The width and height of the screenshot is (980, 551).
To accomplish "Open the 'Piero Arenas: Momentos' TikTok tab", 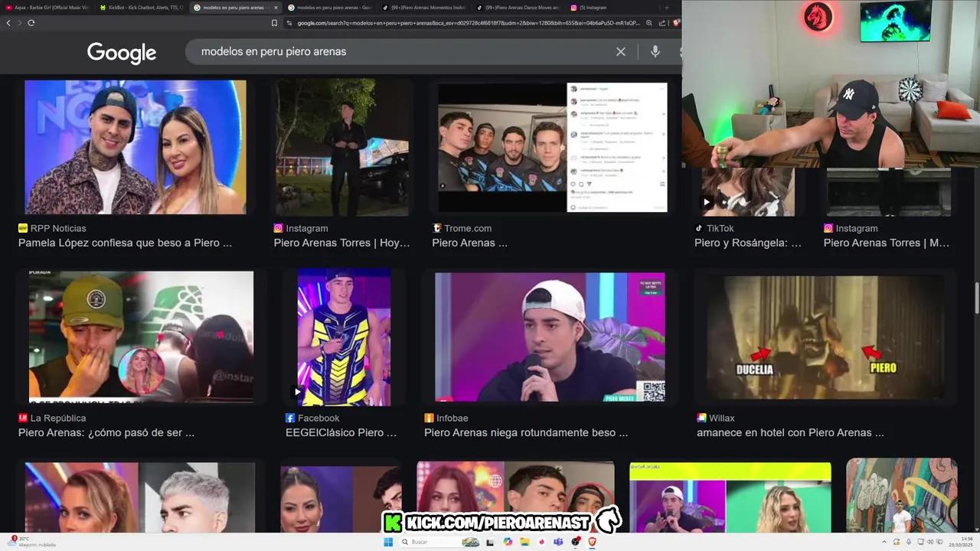I will pyautogui.click(x=423, y=8).
